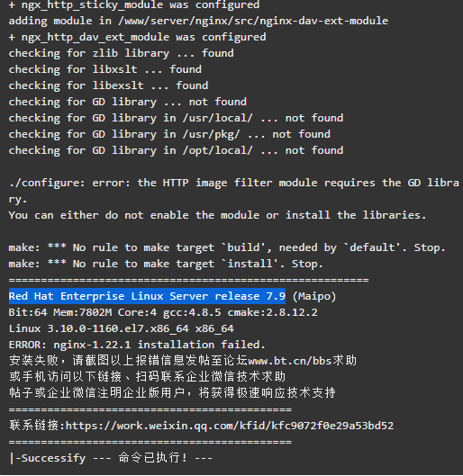Click 'GD library in /usr/local/' line
The image size is (463, 476).
176,118
